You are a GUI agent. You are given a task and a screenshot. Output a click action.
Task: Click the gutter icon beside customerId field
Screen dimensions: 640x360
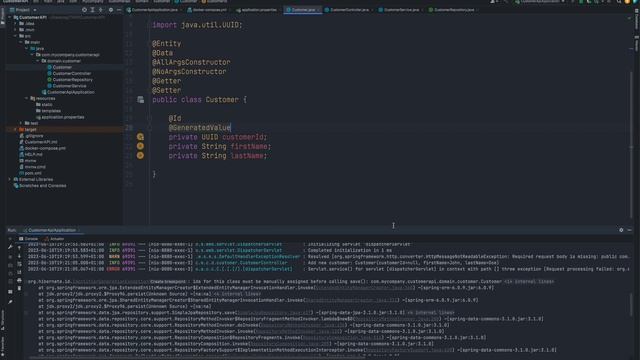point(140,137)
